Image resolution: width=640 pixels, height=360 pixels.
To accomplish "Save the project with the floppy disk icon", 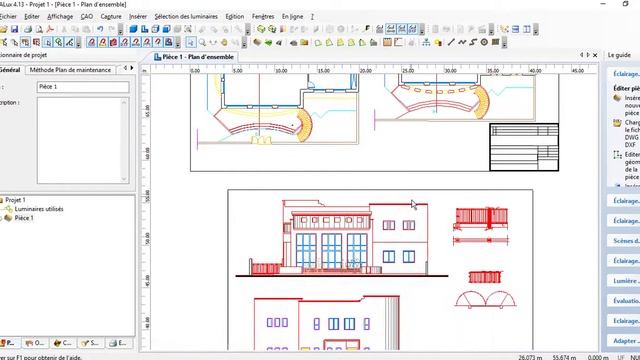I will (14, 29).
